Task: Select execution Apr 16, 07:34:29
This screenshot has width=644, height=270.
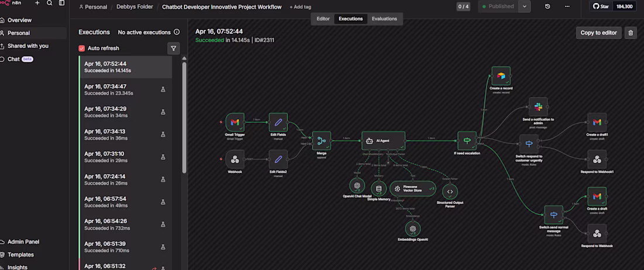Action: click(x=126, y=112)
